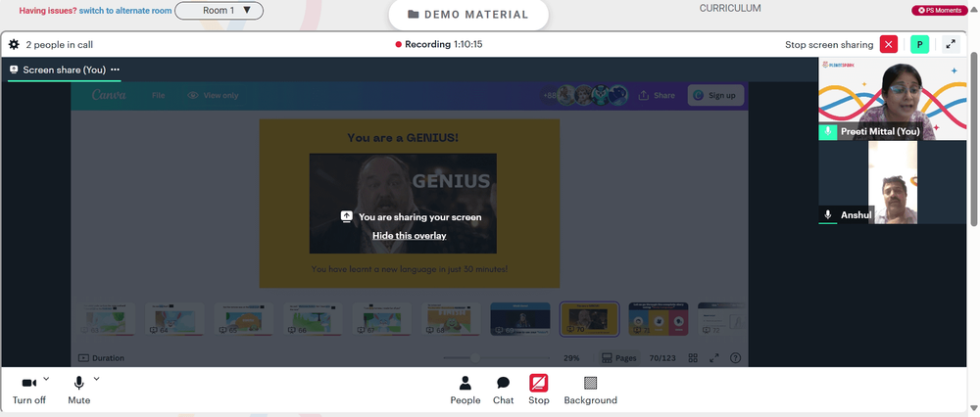
Task: Click switch to alternate room link
Action: coord(125,11)
